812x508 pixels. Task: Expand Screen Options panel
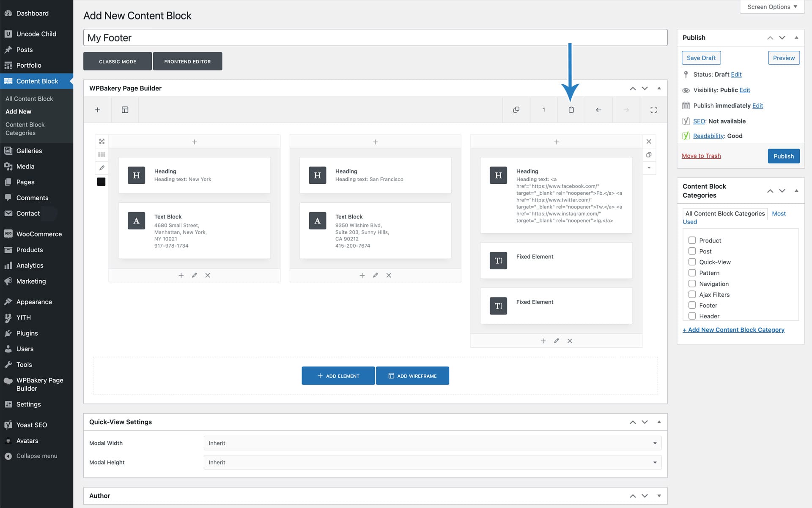point(772,7)
